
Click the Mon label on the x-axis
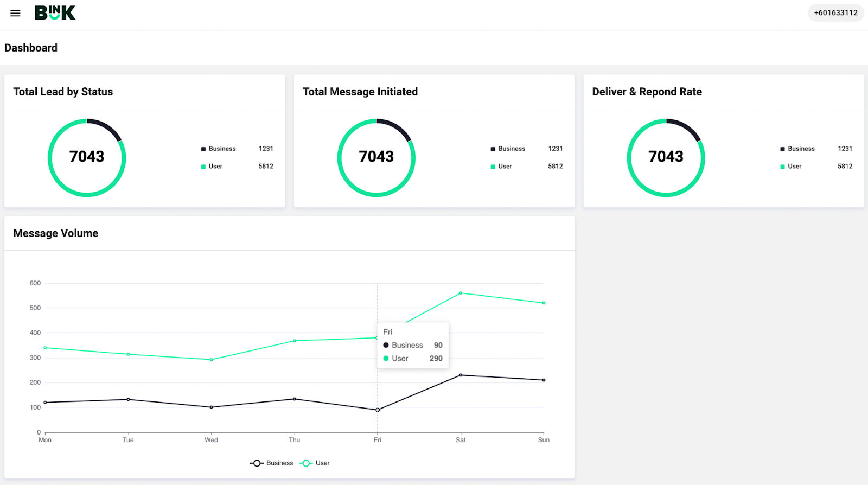click(x=45, y=440)
